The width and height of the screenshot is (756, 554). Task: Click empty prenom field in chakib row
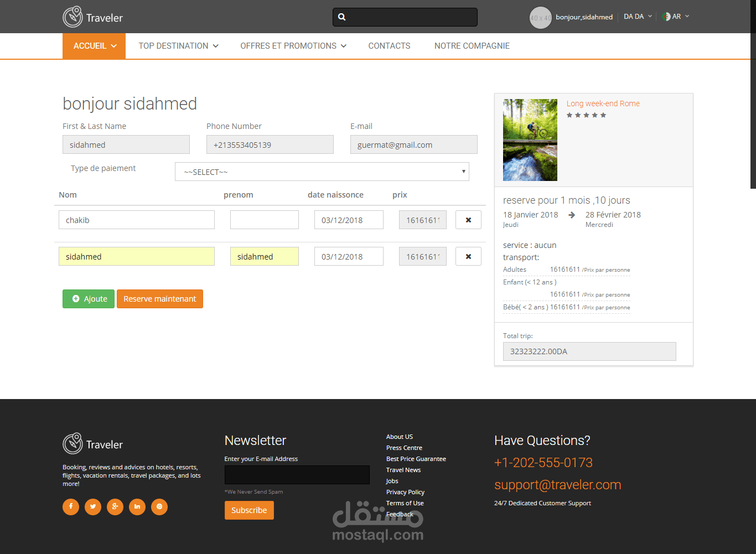(265, 220)
